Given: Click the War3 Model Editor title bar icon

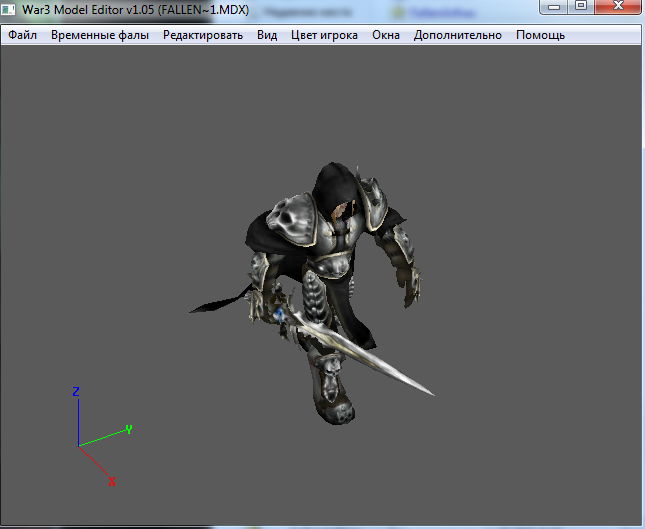Looking at the screenshot, I should pyautogui.click(x=10, y=9).
